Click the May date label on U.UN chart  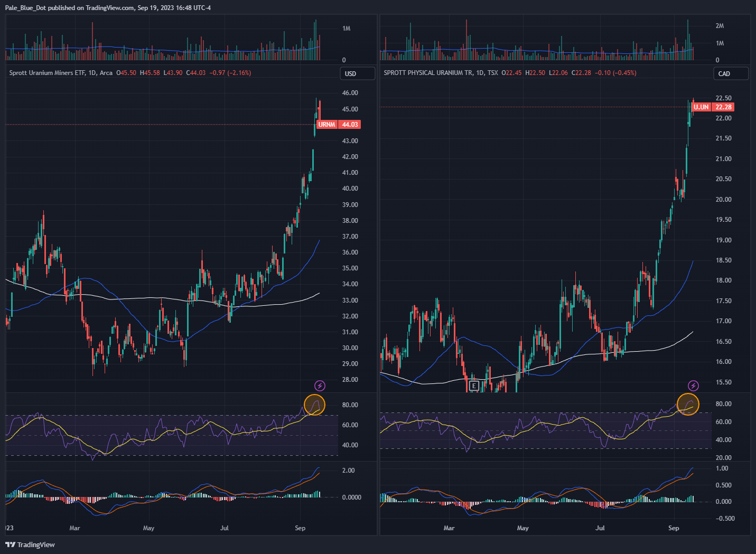[x=522, y=528]
